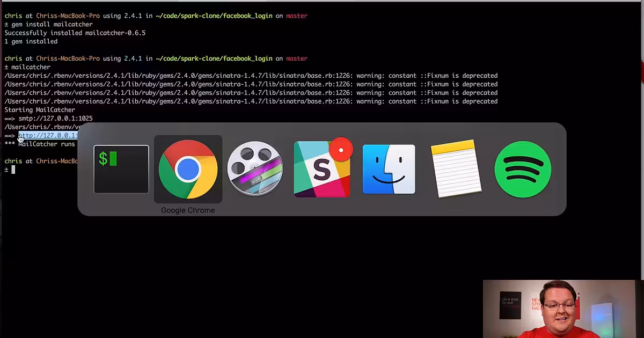Click the terminal cursor at the last prompt

(x=13, y=170)
